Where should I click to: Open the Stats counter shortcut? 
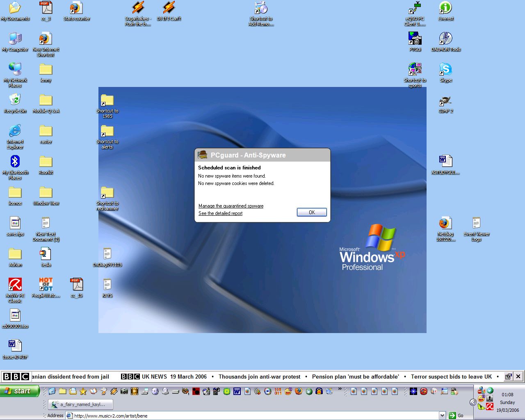tap(77, 11)
